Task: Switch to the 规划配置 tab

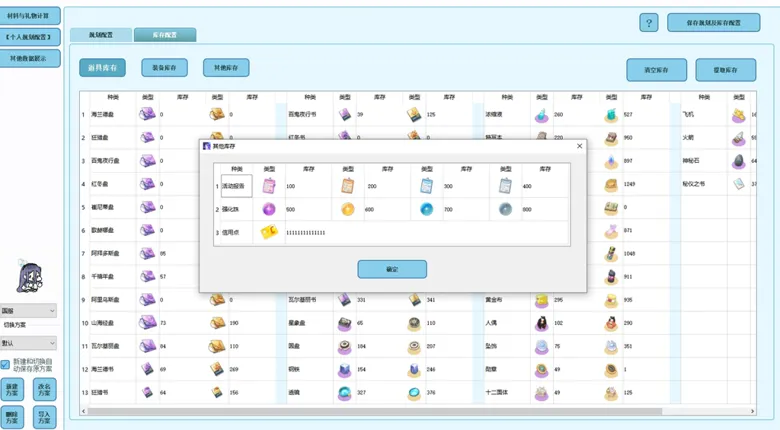Action: (101, 35)
